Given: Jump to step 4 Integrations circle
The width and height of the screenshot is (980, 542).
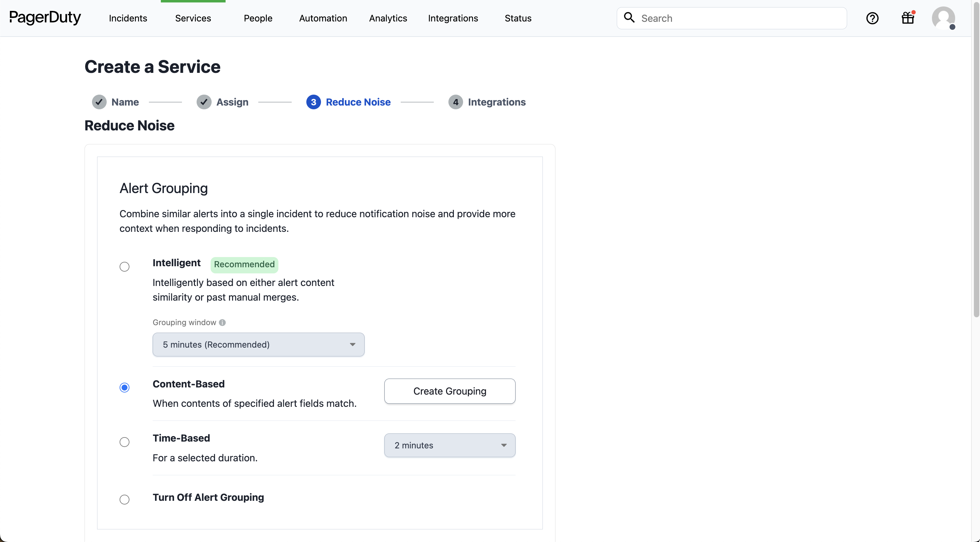Looking at the screenshot, I should pyautogui.click(x=455, y=102).
